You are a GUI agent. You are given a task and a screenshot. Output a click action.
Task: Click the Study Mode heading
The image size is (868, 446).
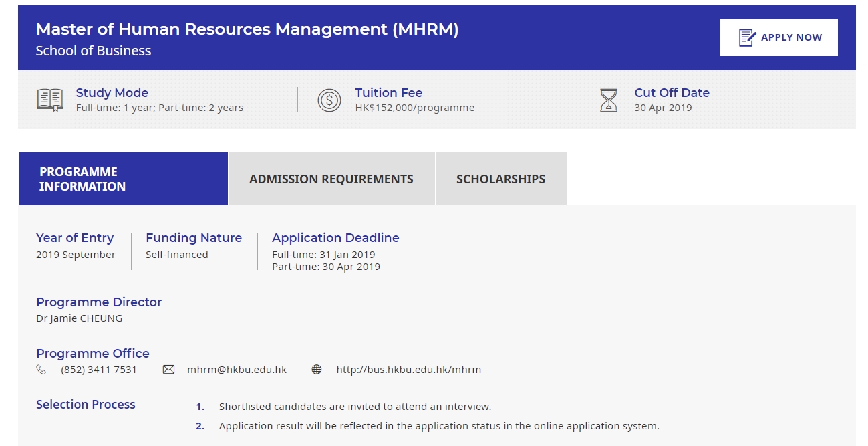[112, 93]
